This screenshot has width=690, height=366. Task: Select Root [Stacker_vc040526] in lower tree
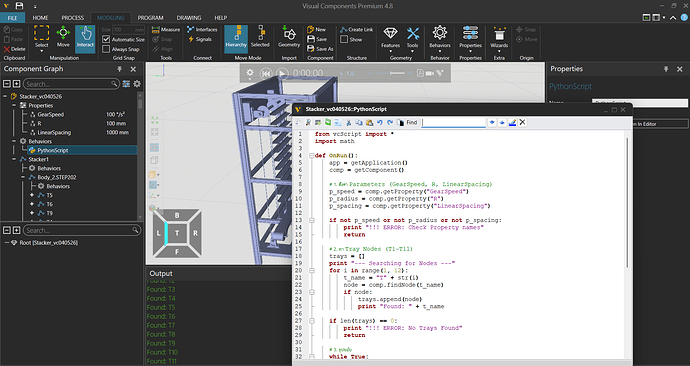pos(48,243)
